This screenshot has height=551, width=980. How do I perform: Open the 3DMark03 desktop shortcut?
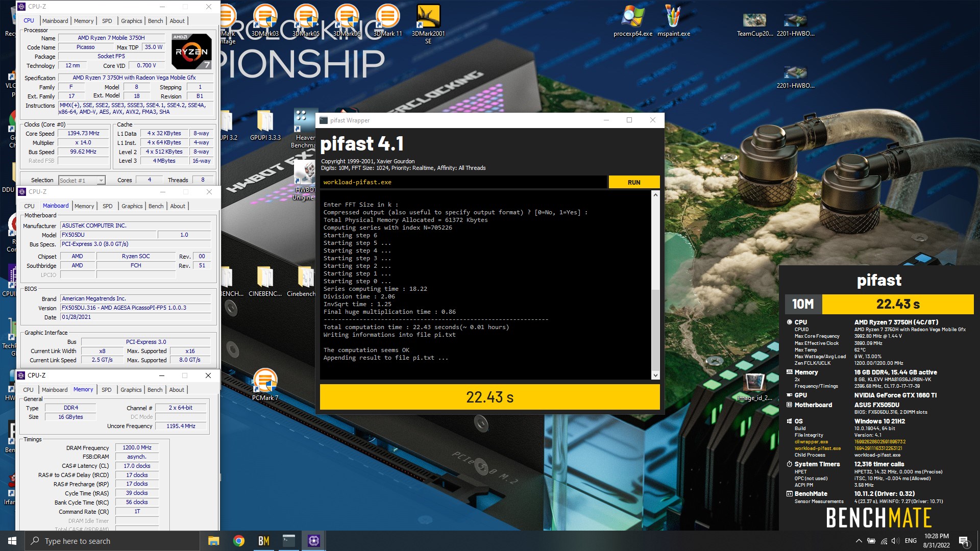coord(265,20)
